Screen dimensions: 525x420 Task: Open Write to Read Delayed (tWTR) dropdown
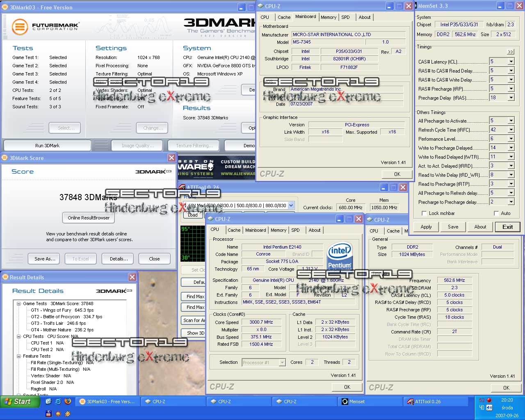511,157
